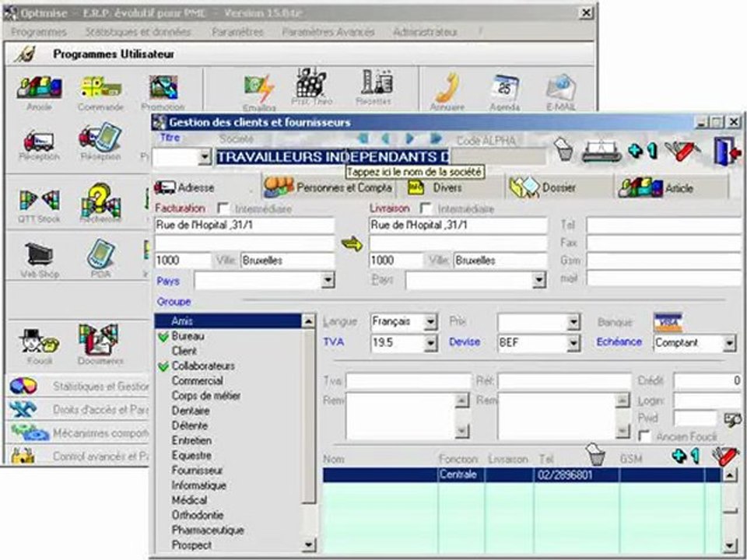This screenshot has width=747, height=560.
Task: Toggle Intermédiaire checkbox under Livraison
Action: pyautogui.click(x=426, y=208)
